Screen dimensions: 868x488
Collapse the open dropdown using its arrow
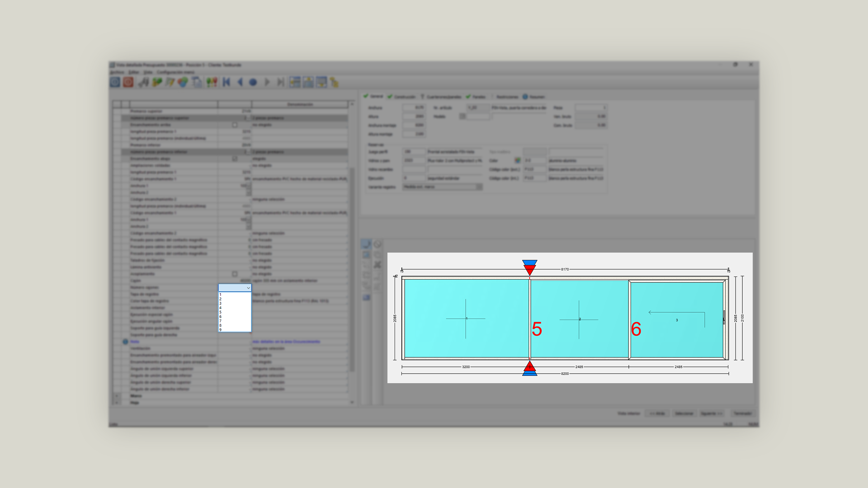tap(248, 288)
